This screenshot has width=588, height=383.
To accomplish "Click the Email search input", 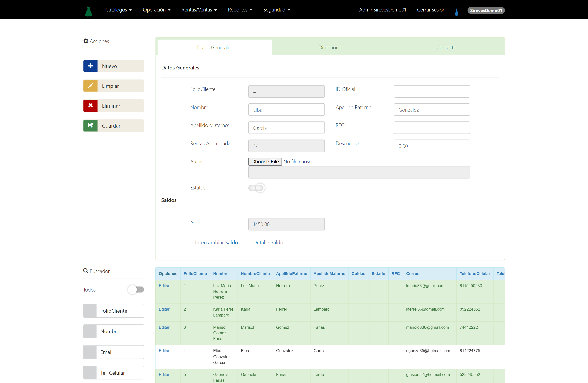I will 120,352.
